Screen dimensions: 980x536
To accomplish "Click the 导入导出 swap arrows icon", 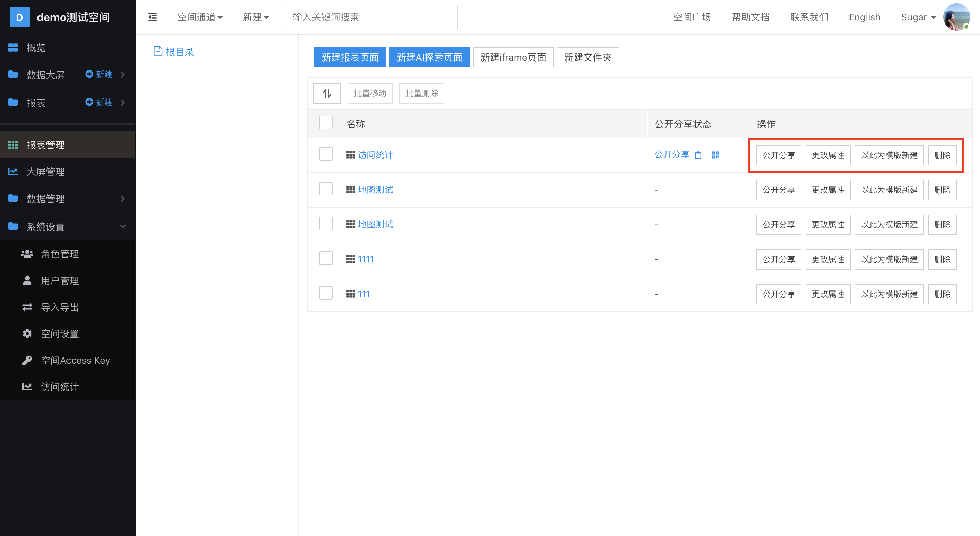I will click(27, 307).
